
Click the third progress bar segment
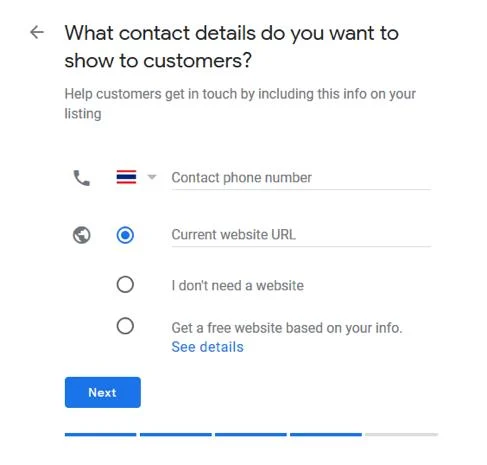251,434
